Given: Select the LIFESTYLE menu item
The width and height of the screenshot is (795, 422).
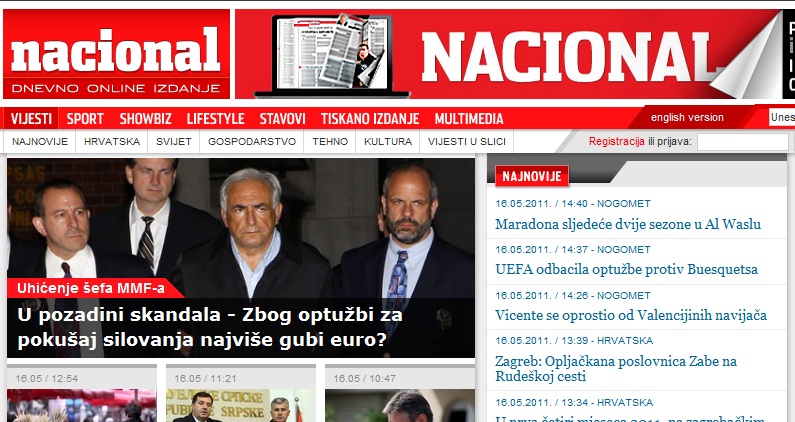Looking at the screenshot, I should tap(215, 119).
